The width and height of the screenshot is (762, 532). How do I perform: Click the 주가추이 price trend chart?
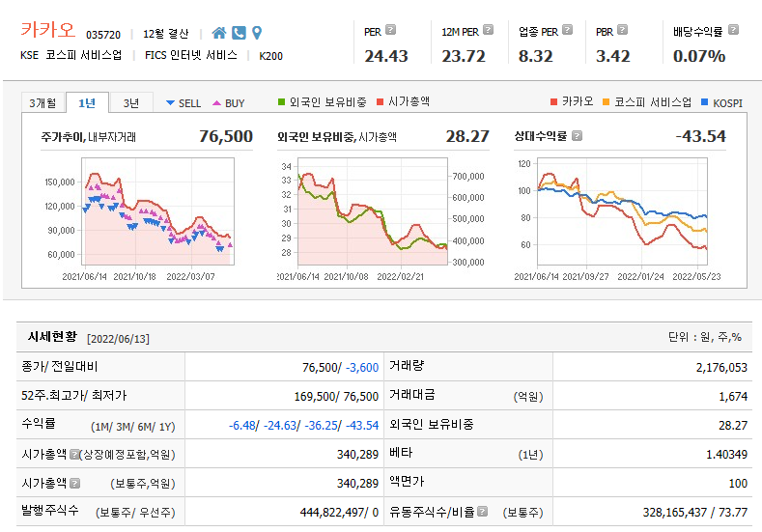click(x=158, y=211)
